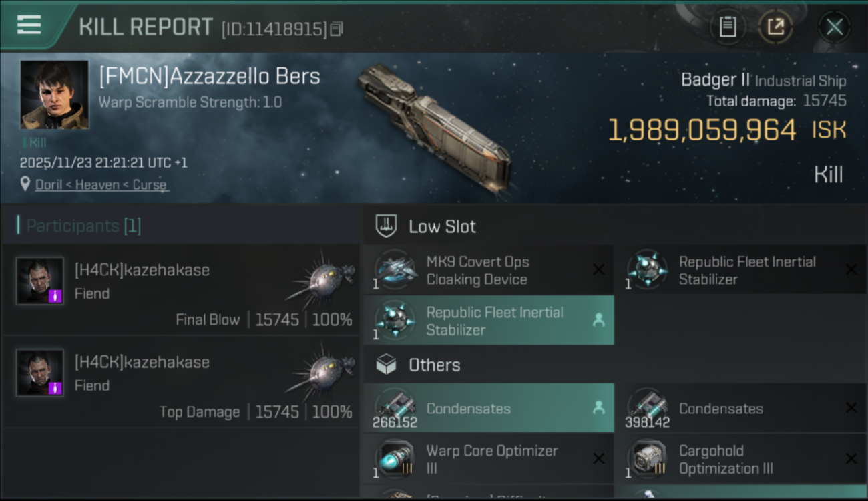
Task: Click the Badger II ship image
Action: click(435, 127)
